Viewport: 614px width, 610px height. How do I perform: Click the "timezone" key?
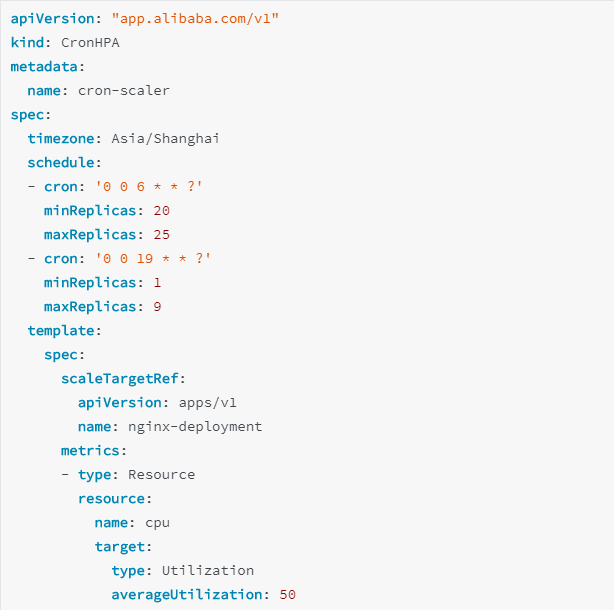pyautogui.click(x=64, y=138)
